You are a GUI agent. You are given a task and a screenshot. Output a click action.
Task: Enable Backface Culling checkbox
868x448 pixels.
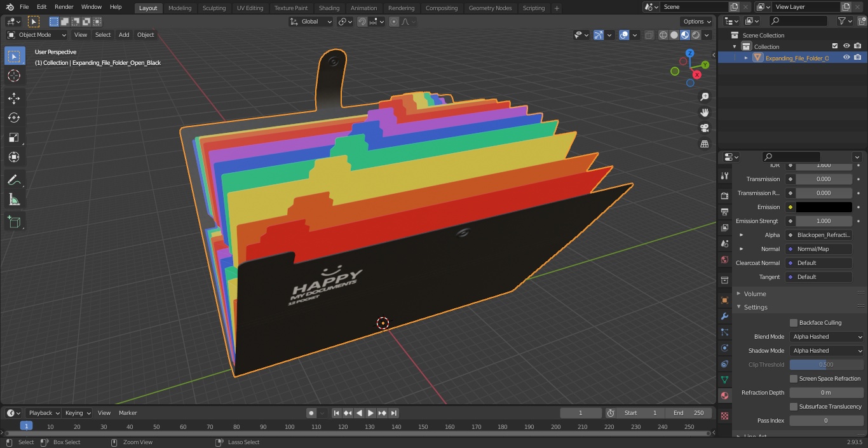794,323
